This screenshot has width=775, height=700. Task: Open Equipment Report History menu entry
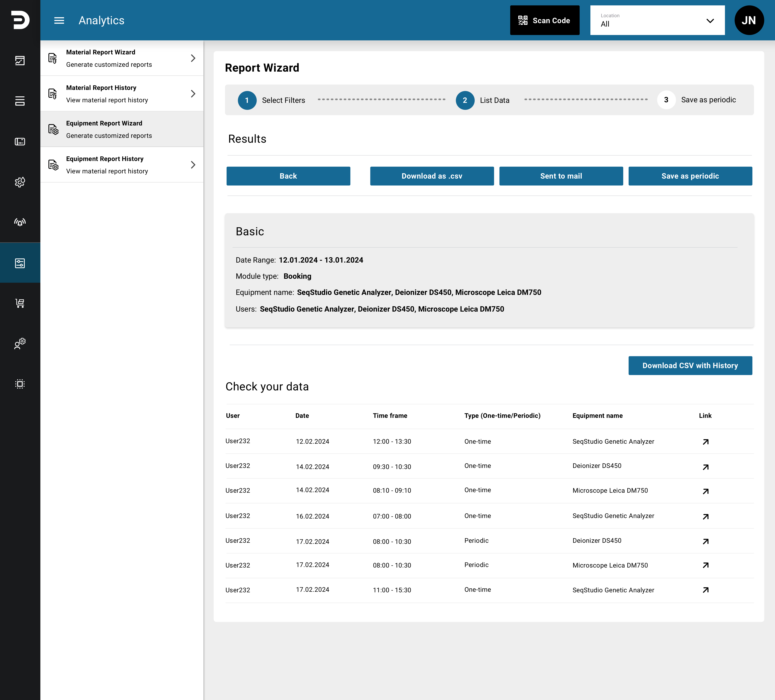122,165
